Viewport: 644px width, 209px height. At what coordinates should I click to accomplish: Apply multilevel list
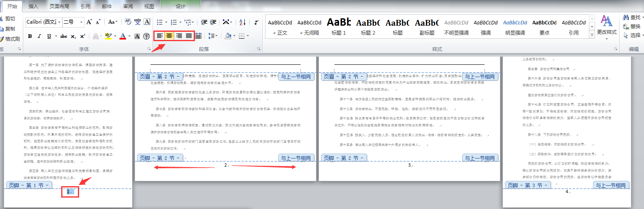[x=187, y=22]
